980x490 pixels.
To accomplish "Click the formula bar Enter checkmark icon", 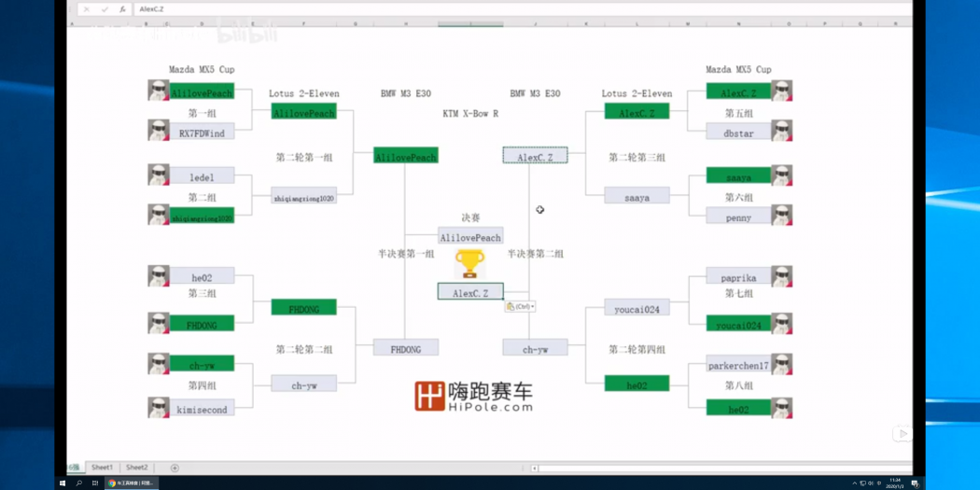I will [x=105, y=9].
